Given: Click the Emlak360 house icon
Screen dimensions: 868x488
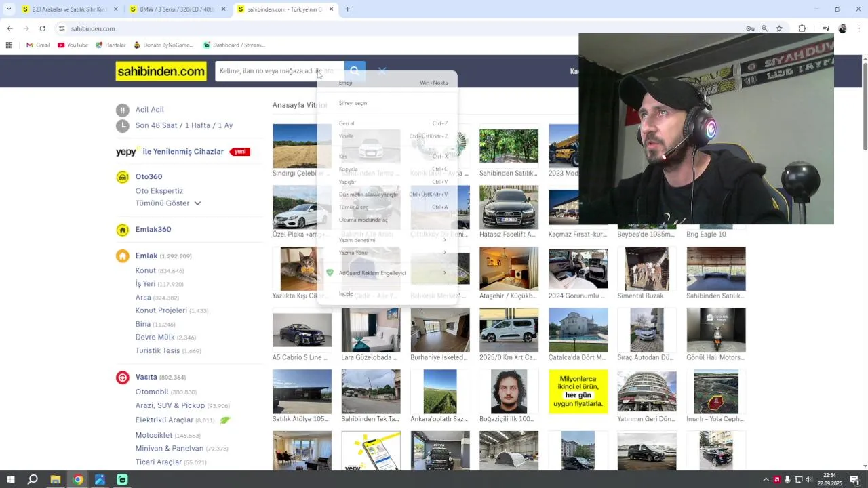Looking at the screenshot, I should point(122,230).
